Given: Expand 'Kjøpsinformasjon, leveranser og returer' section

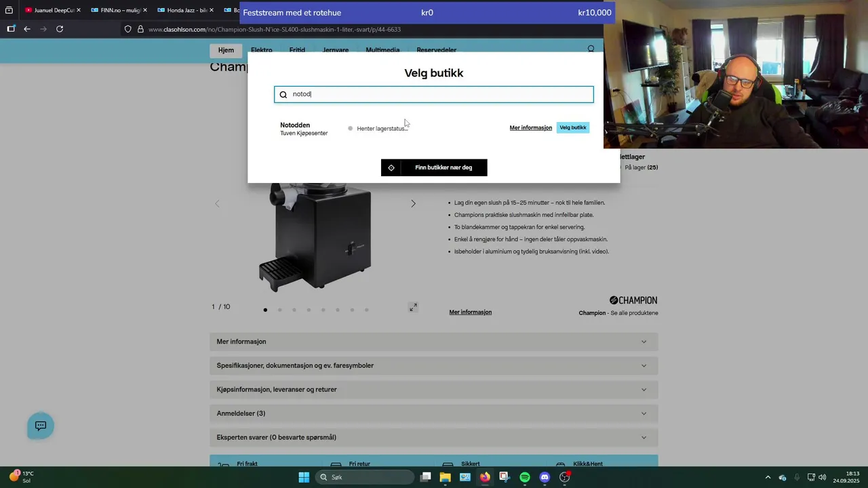Looking at the screenshot, I should pos(434,390).
